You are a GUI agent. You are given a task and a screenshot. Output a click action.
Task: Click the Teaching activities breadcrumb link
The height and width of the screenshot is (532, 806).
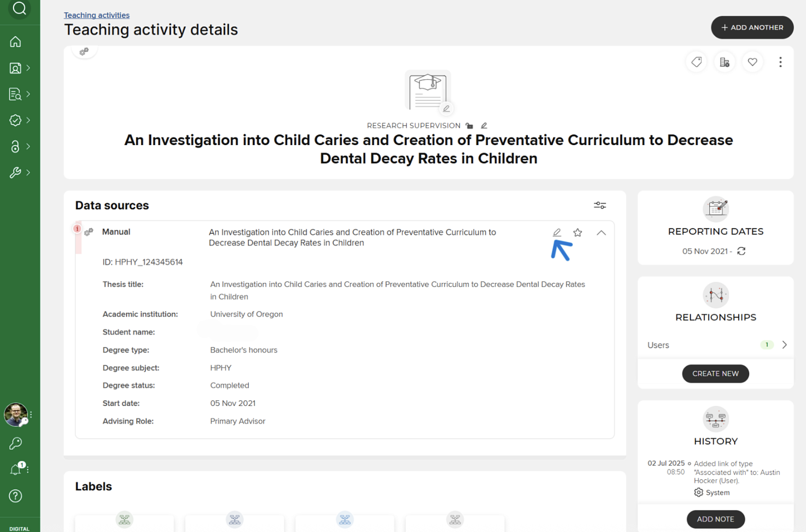(96, 15)
